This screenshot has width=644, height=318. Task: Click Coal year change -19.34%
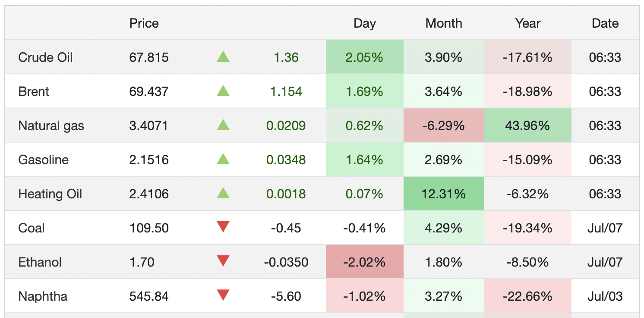click(x=527, y=228)
